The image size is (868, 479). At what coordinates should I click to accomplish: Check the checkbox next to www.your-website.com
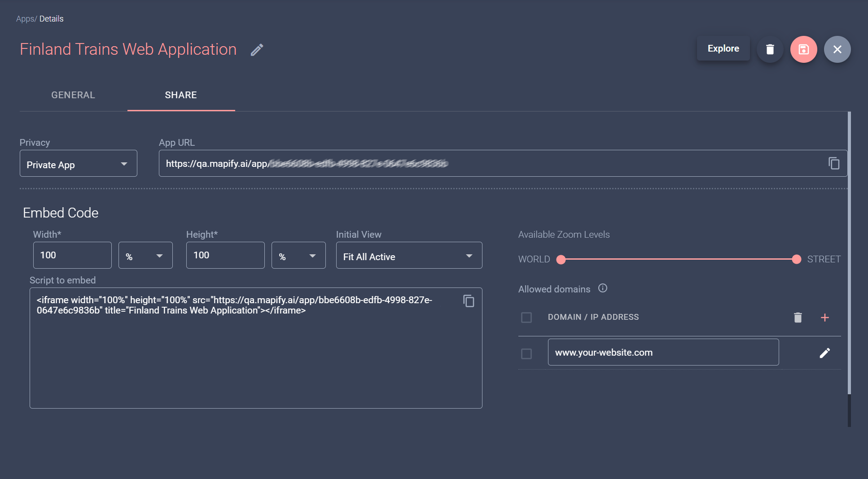[526, 354]
